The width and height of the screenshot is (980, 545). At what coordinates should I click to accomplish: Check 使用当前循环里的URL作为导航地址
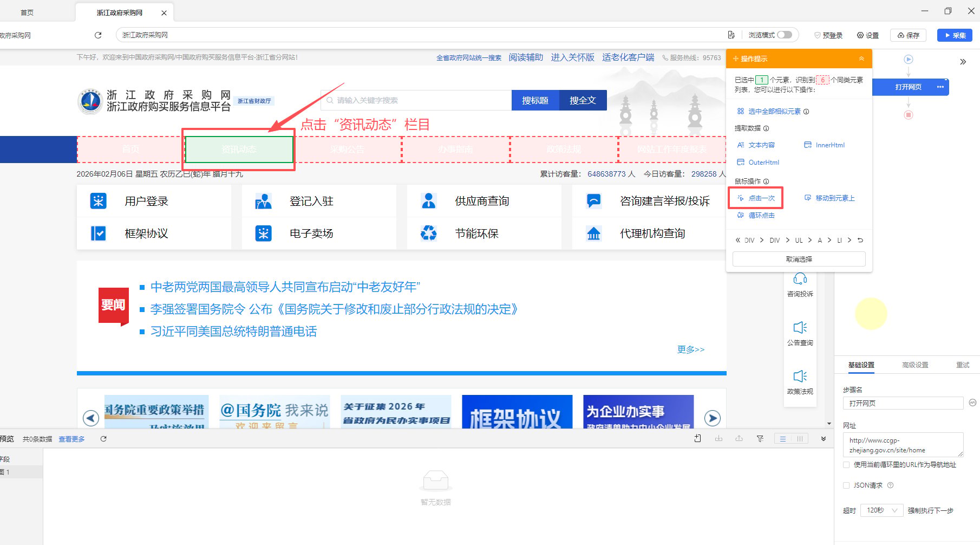[846, 465]
